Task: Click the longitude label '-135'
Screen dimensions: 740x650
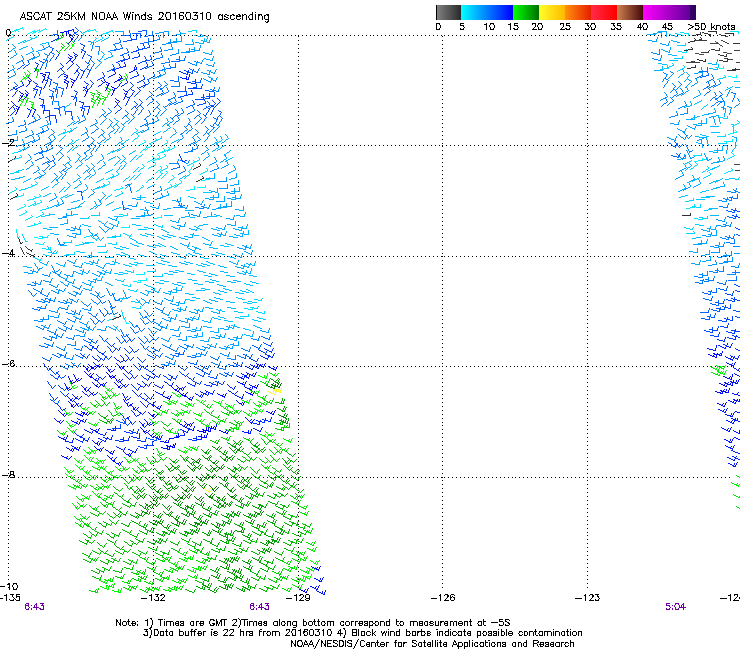Action: point(10,598)
